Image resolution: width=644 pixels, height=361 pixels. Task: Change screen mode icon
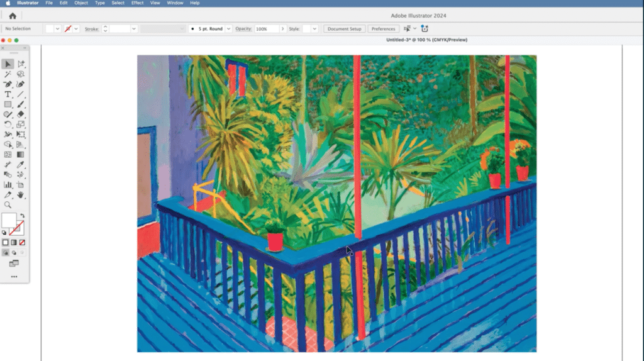[x=14, y=264]
